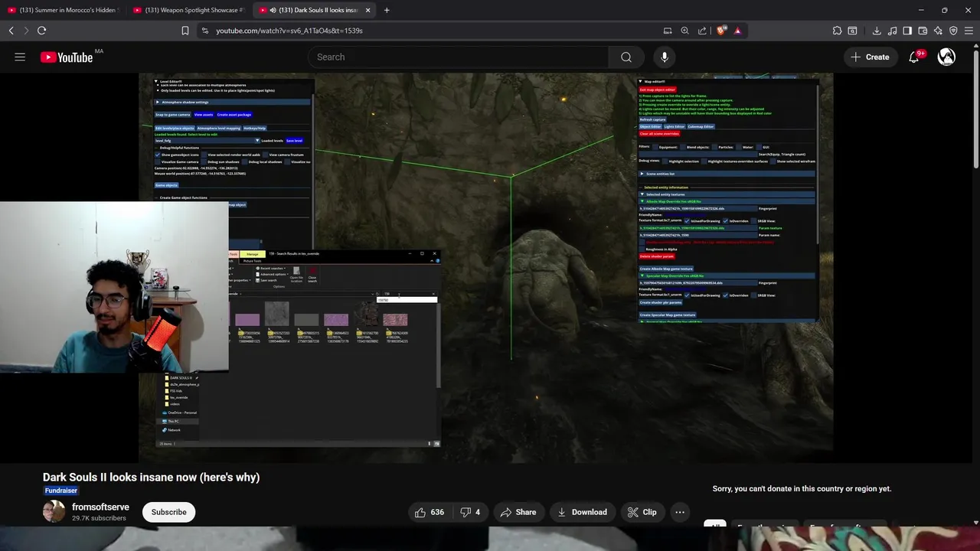The image size is (980, 551).
Task: Focus the YouTube Search input field
Action: tap(458, 57)
